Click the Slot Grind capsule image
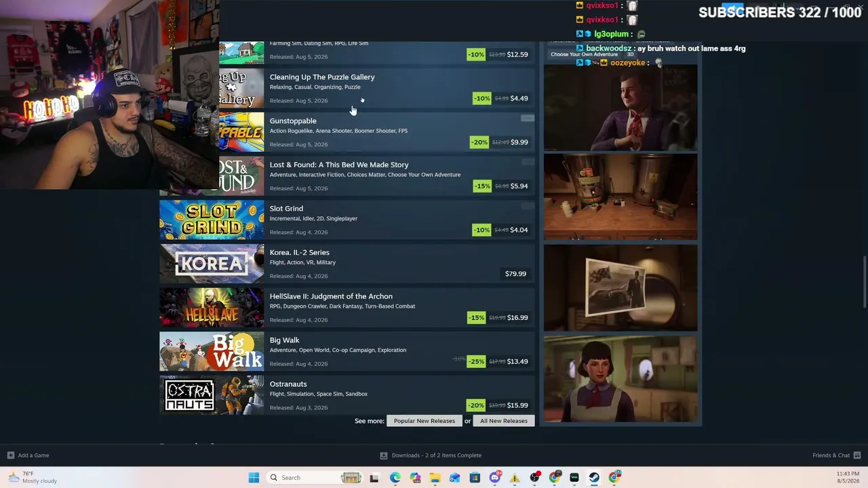868x488 pixels. click(212, 220)
